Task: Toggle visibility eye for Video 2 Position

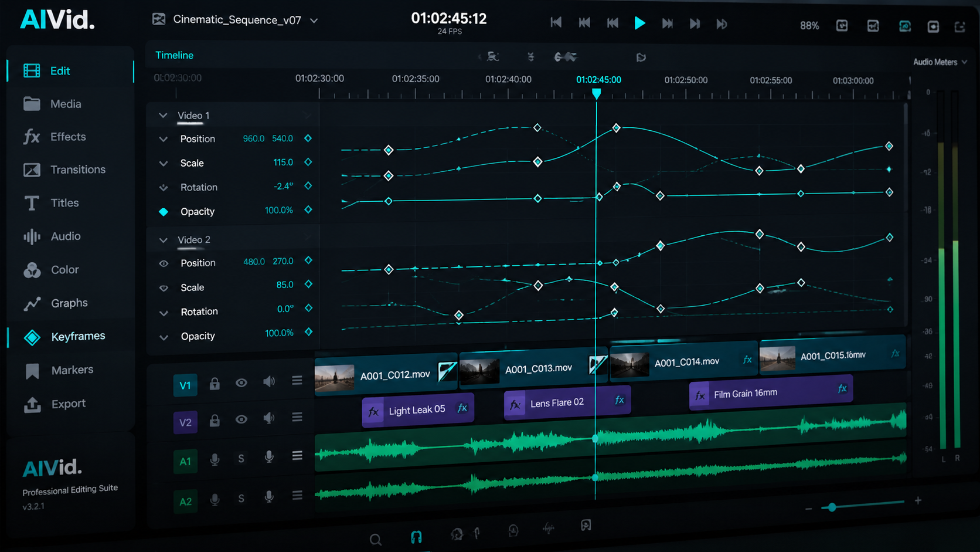Action: click(x=164, y=264)
